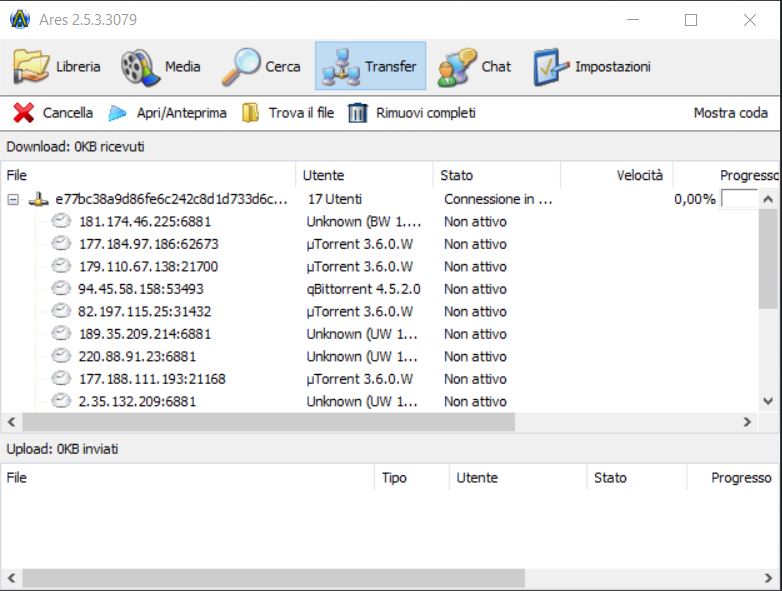Viewport: 782px width, 591px height.
Task: Click the Mostra coda button
Action: (x=730, y=113)
